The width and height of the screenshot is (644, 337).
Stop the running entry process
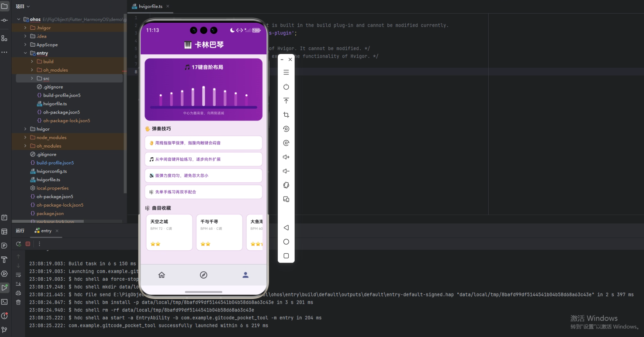click(x=28, y=244)
